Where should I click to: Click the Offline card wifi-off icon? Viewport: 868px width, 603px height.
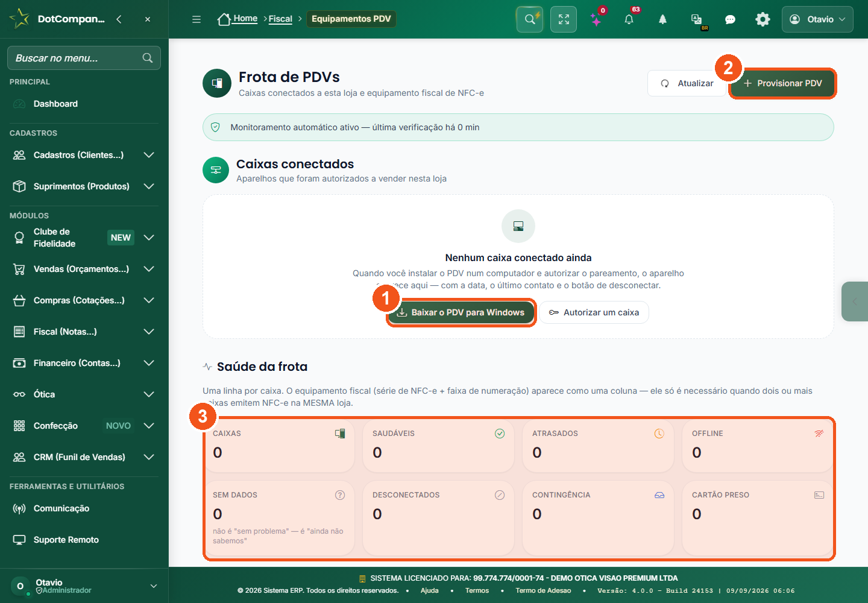819,434
